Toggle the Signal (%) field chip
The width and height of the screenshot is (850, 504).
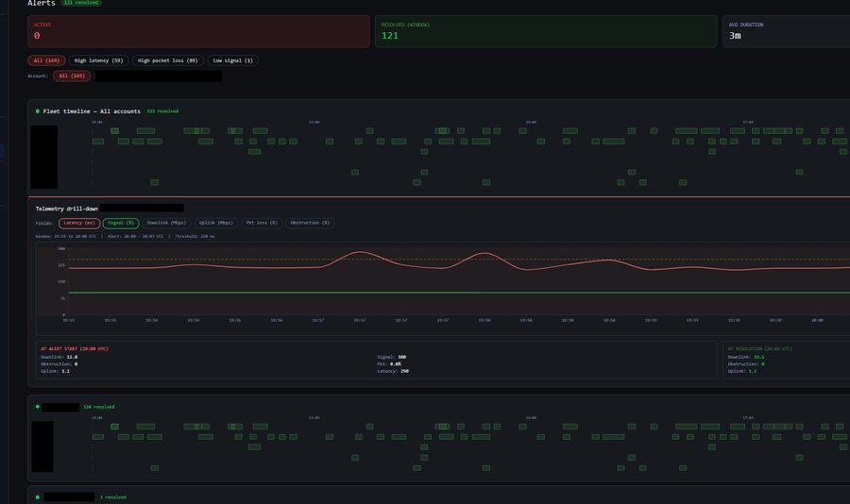(x=121, y=224)
